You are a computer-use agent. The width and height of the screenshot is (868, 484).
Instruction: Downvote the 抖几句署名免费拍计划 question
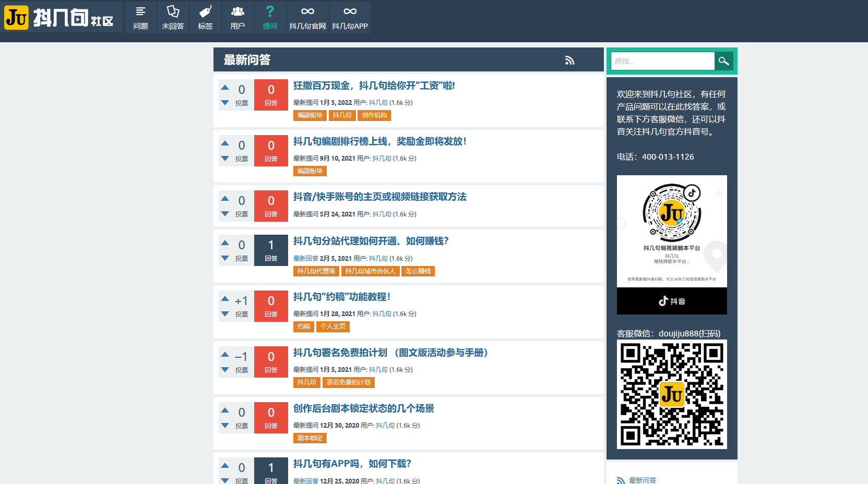click(x=225, y=370)
